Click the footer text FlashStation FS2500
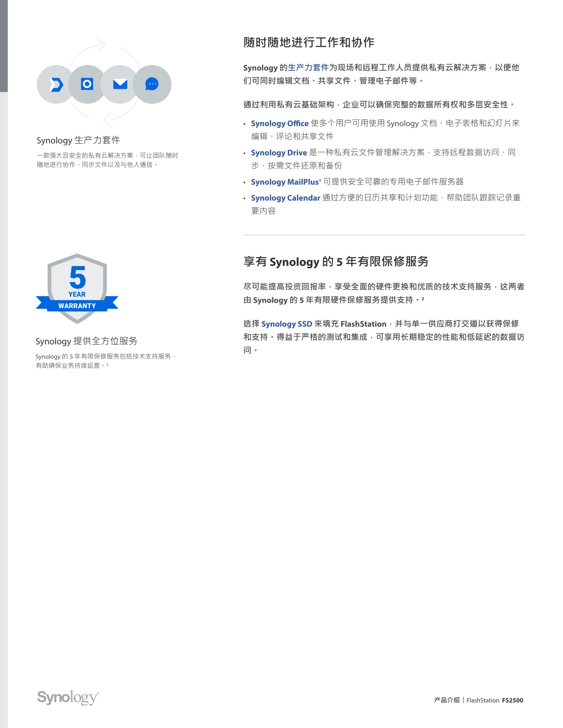The image size is (563, 728). point(495,700)
